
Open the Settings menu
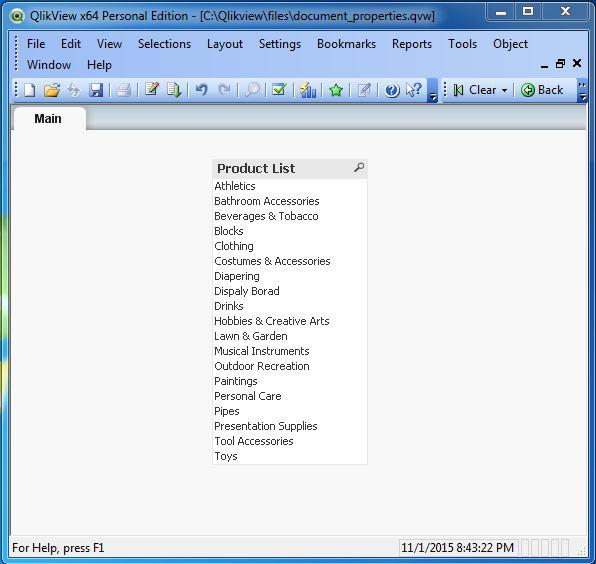pyautogui.click(x=280, y=44)
